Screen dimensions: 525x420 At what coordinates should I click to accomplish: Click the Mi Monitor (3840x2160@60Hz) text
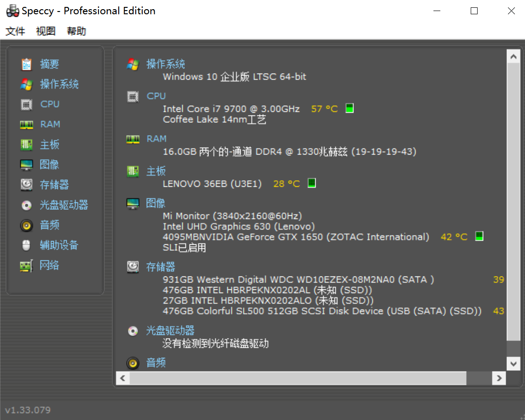[232, 216]
